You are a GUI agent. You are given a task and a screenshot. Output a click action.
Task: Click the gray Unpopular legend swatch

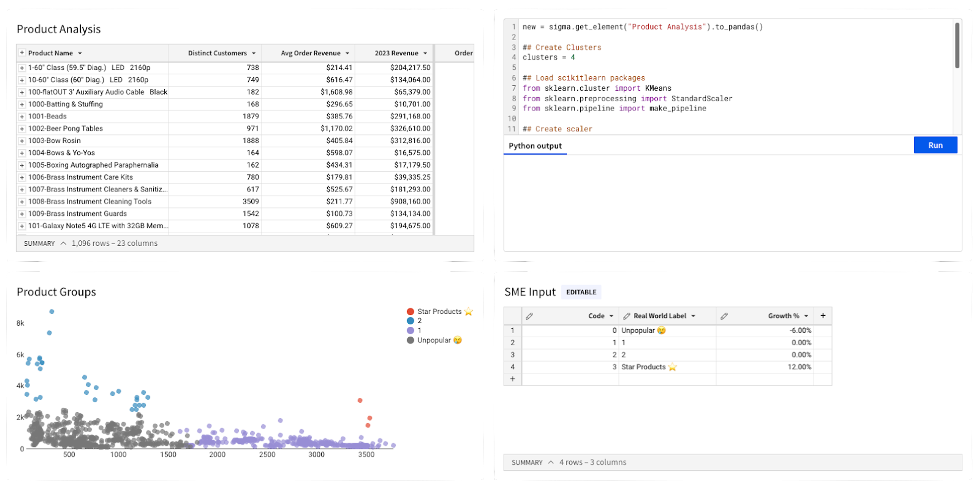coord(410,340)
